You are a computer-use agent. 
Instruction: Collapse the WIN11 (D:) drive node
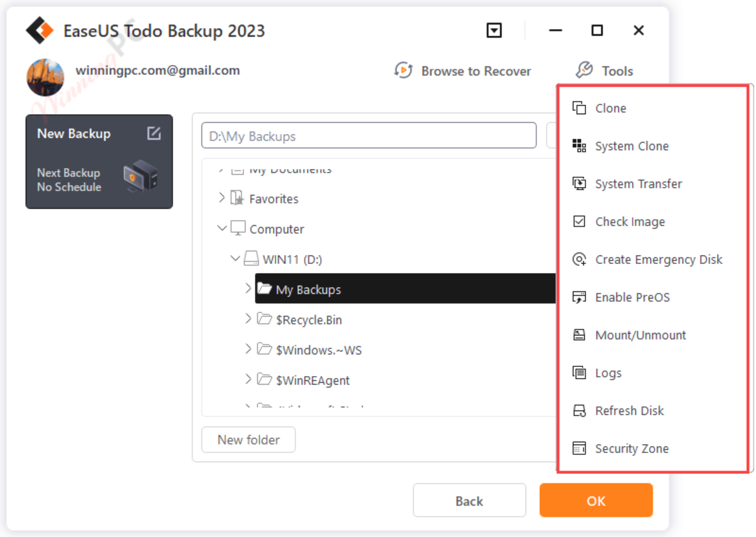click(235, 258)
